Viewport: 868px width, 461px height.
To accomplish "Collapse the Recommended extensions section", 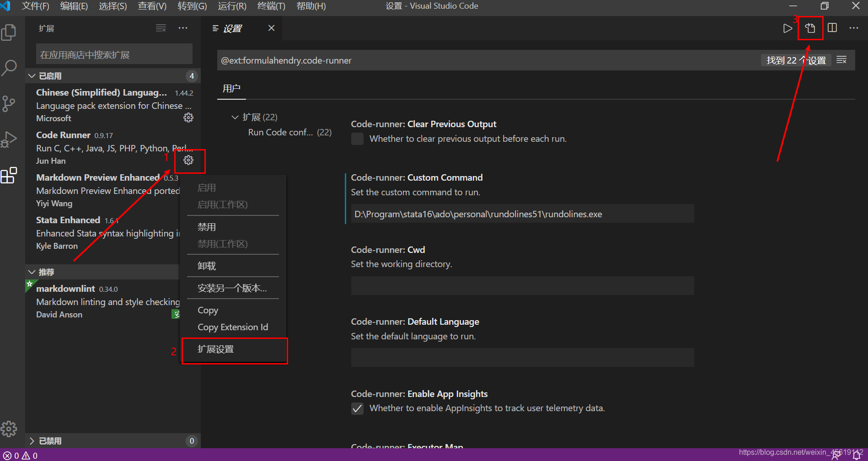I will [x=32, y=272].
